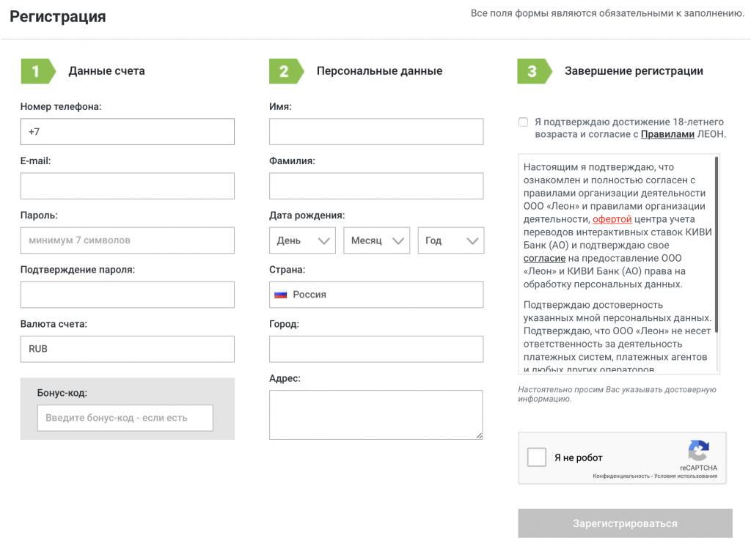Image resolution: width=751 pixels, height=560 pixels.
Task: Open the 'Правилами' rules link
Action: point(667,134)
